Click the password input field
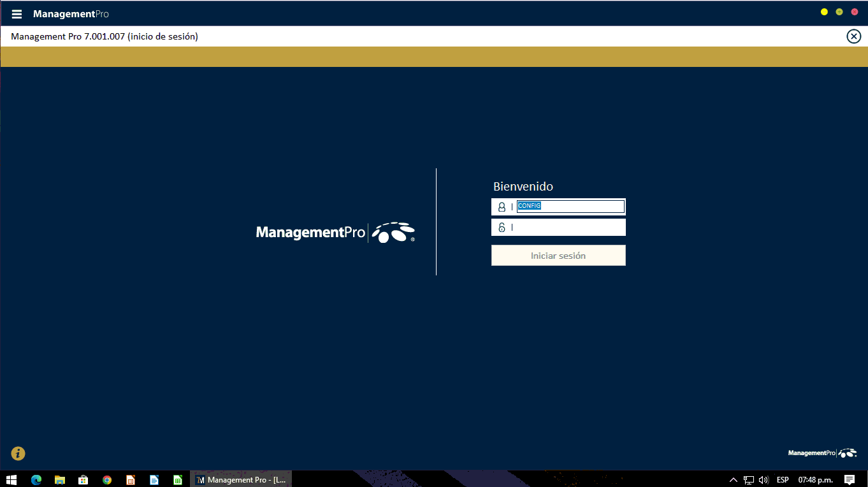868x487 pixels. click(x=567, y=228)
